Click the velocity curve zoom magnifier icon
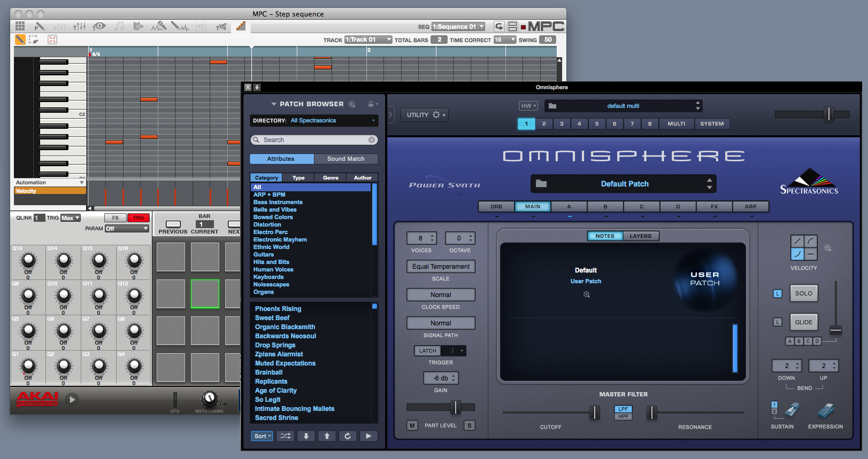The height and width of the screenshot is (459, 868). [x=828, y=248]
